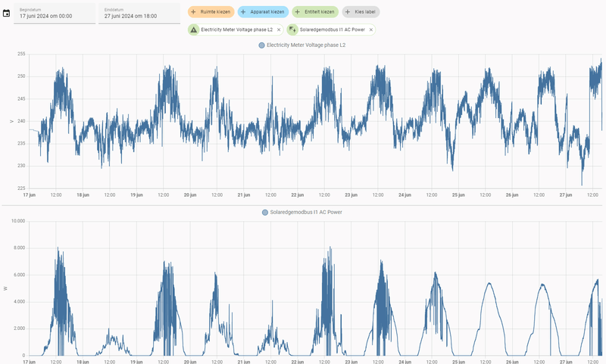Remove the Electricity Meter Voltage phase L2 chip

(x=279, y=30)
